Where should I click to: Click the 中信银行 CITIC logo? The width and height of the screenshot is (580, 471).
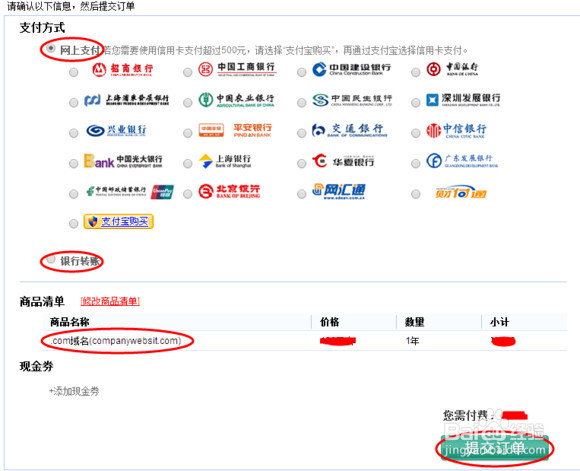click(456, 130)
